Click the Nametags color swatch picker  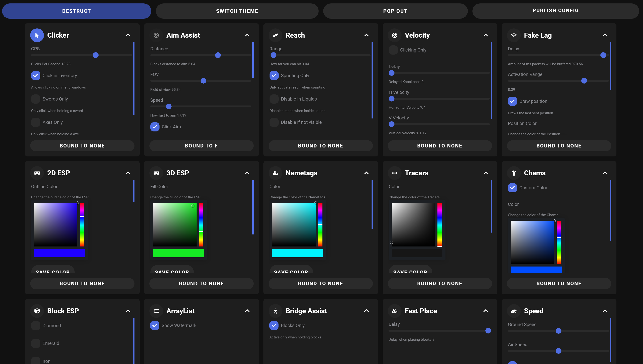pos(298,253)
